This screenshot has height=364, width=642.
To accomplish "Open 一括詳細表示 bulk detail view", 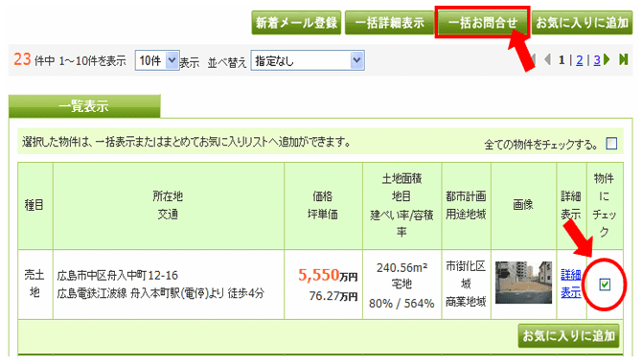I will click(389, 23).
